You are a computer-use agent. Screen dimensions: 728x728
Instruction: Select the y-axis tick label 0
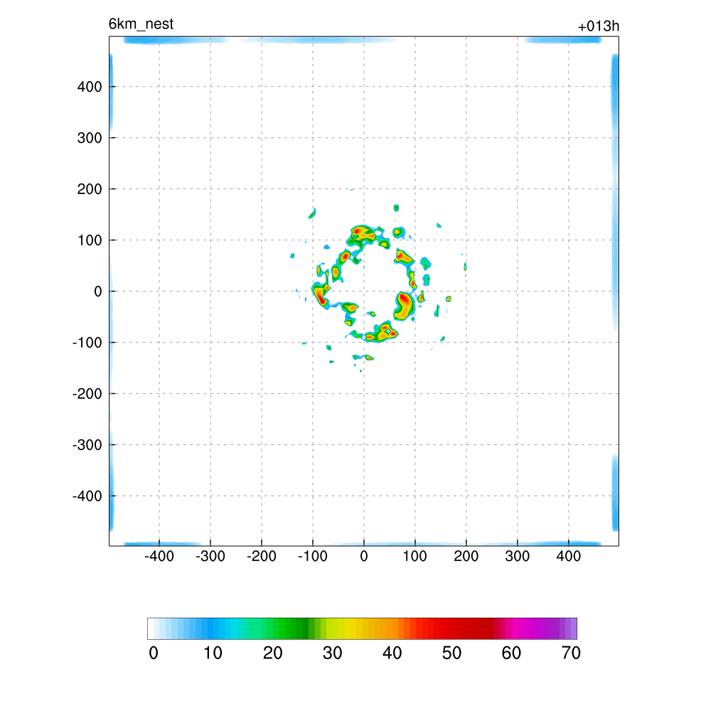pyautogui.click(x=98, y=291)
